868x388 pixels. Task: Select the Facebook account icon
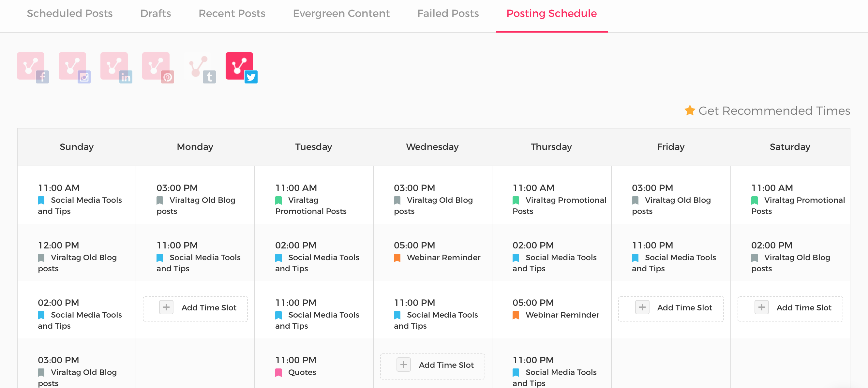pyautogui.click(x=32, y=67)
